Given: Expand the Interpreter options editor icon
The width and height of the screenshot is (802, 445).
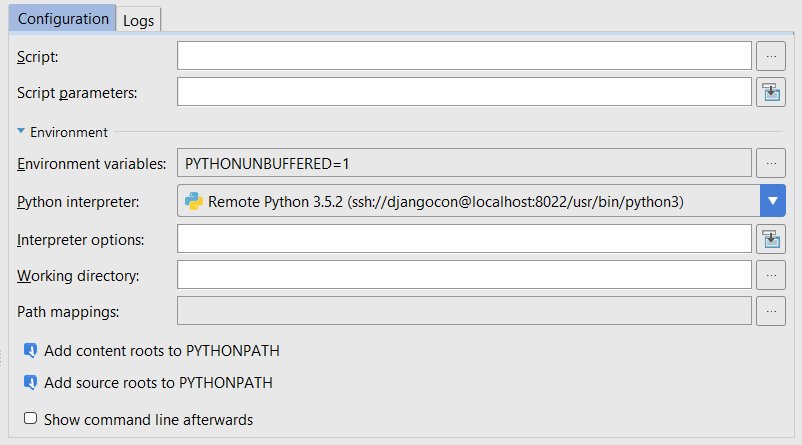Looking at the screenshot, I should [x=771, y=239].
